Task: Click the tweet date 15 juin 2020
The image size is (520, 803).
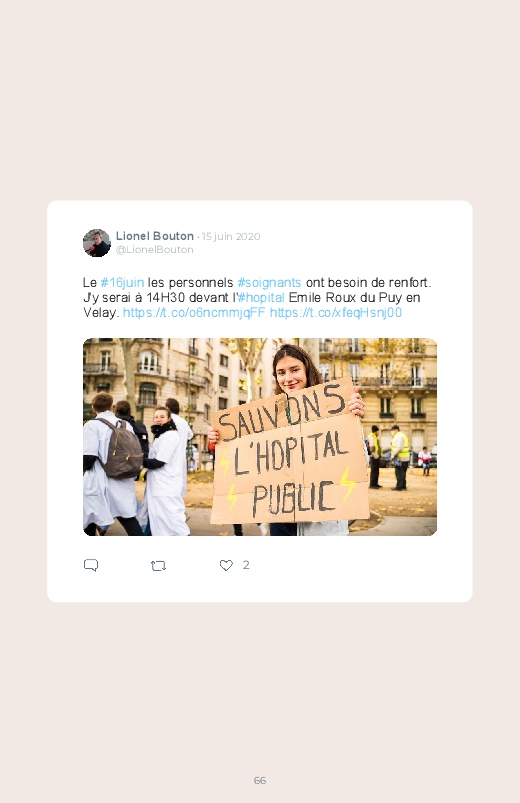Action: pyautogui.click(x=231, y=237)
